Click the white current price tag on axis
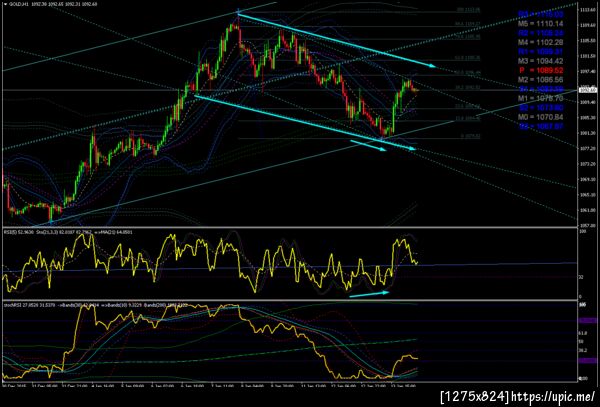 pos(588,90)
